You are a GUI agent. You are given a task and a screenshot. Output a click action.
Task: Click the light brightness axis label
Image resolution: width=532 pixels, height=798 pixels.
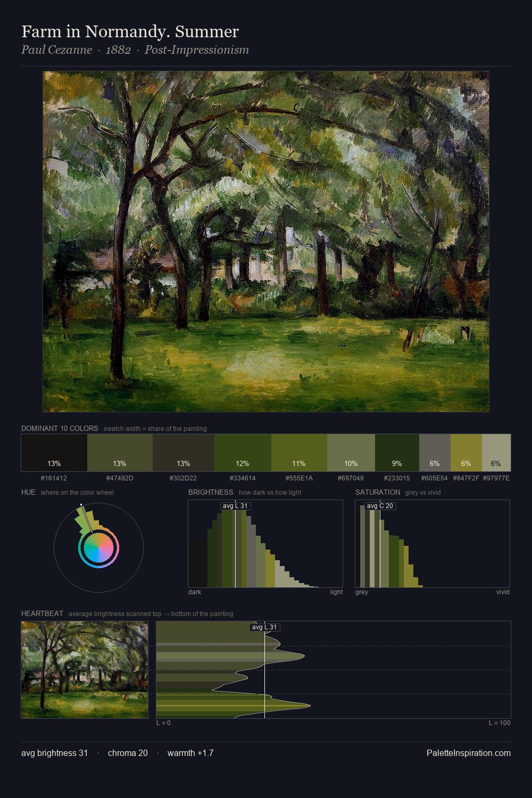tap(336, 592)
